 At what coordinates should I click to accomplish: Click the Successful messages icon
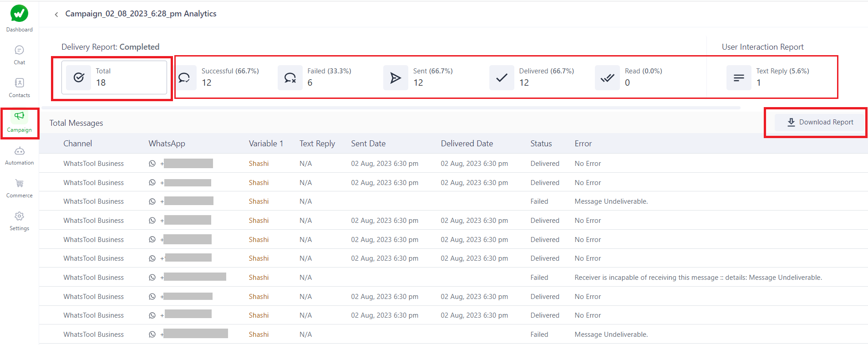click(x=184, y=77)
